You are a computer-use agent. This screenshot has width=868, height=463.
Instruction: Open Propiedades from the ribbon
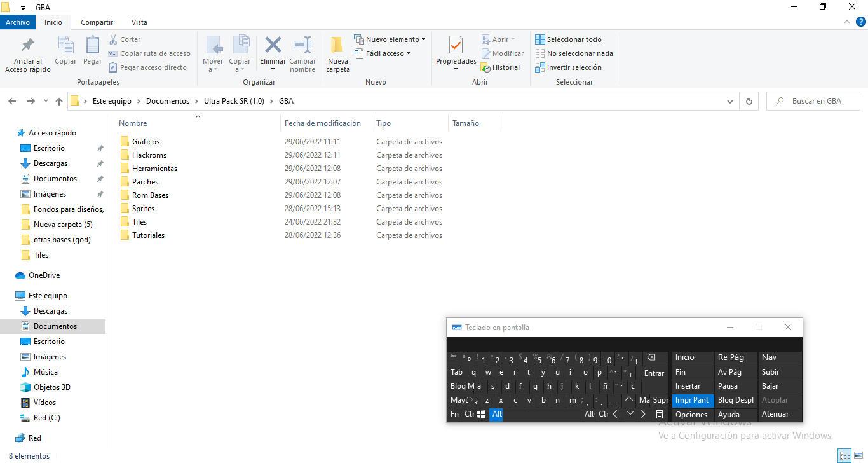pos(456,46)
